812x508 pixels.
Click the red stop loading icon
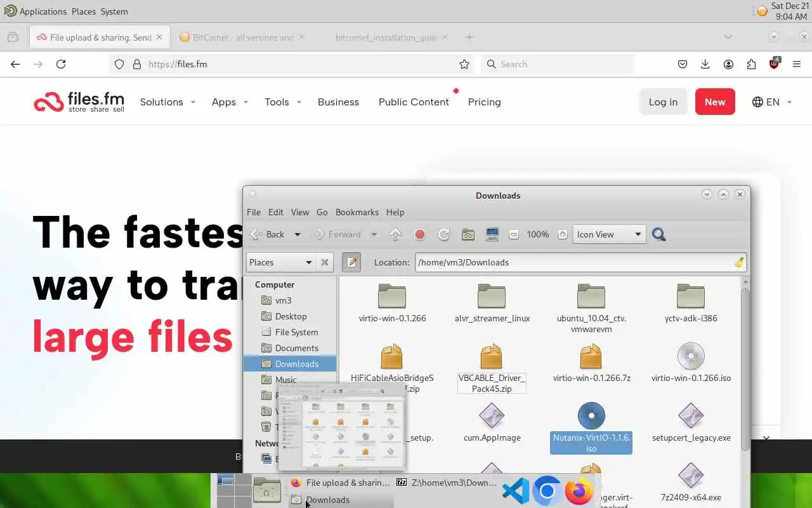pos(420,234)
